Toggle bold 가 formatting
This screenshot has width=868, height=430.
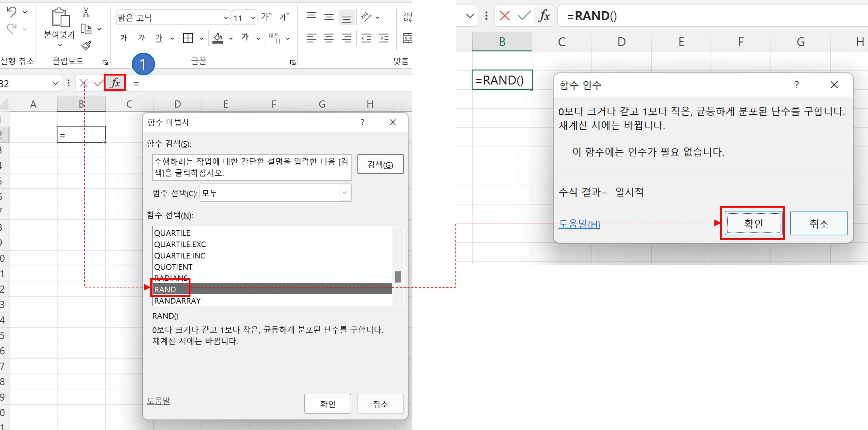[x=123, y=38]
